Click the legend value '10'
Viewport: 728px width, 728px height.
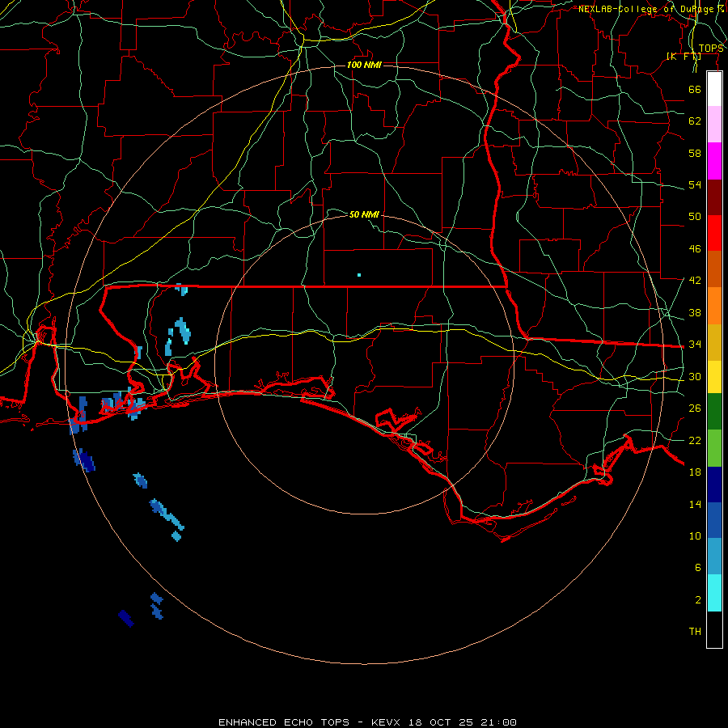[695, 535]
